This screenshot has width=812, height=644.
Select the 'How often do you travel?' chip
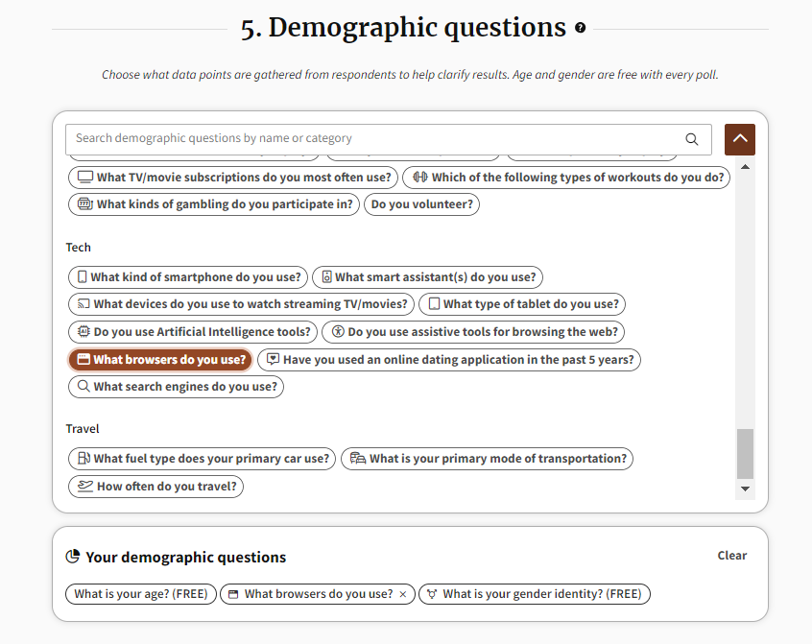click(155, 487)
